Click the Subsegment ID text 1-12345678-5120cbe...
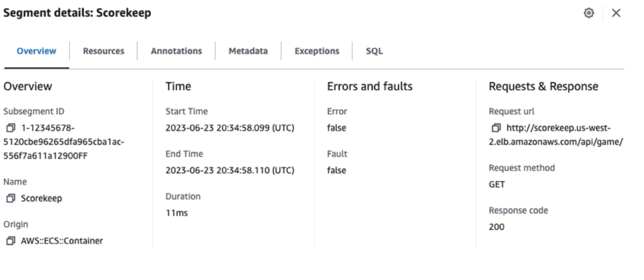Viewport: 644px width, 280px height. 64,142
